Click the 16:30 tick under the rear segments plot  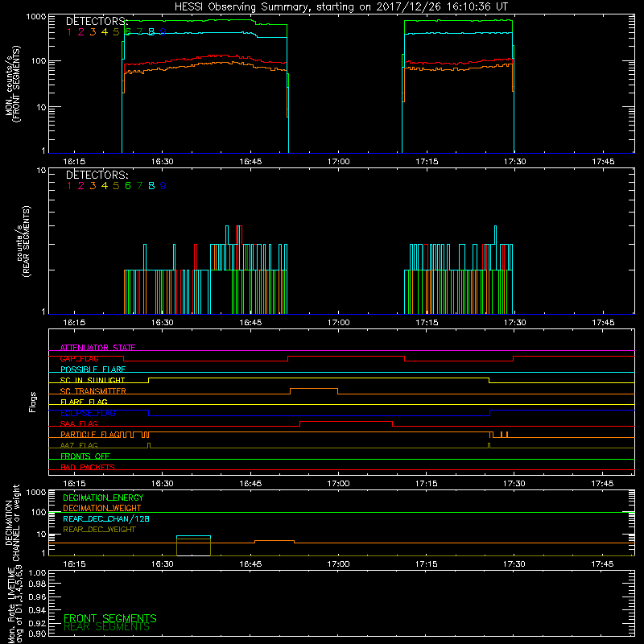[163, 323]
